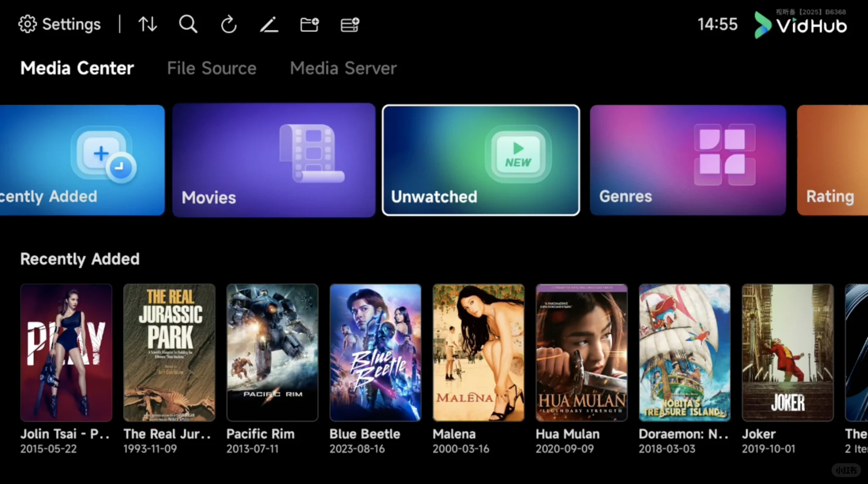Open the Joker movie poster

(787, 352)
